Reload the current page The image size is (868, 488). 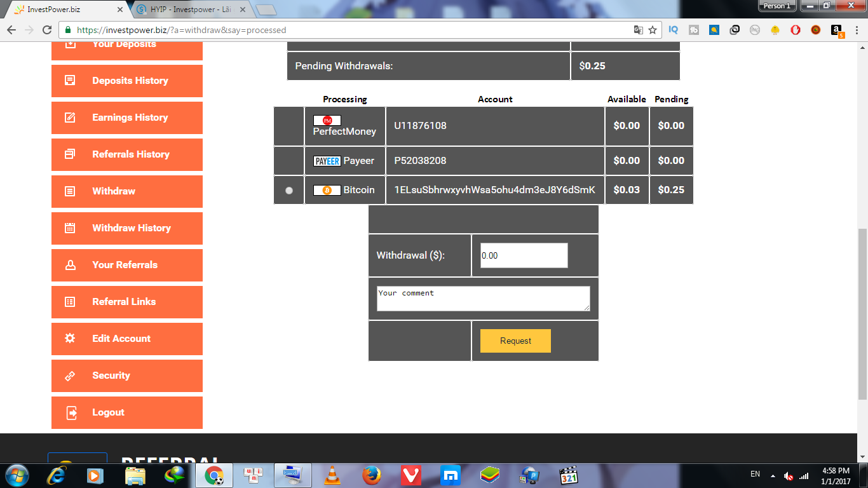coord(47,30)
